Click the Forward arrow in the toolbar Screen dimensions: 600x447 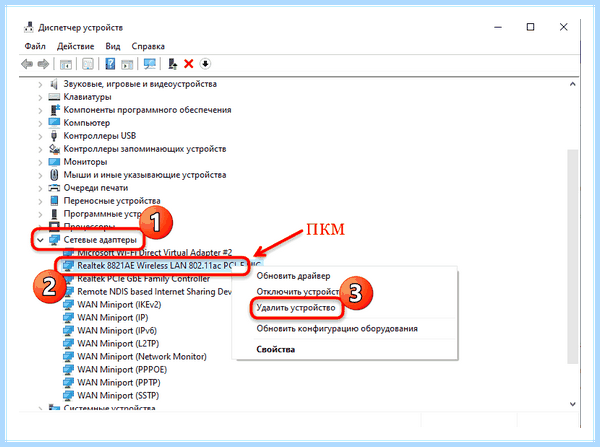43,64
